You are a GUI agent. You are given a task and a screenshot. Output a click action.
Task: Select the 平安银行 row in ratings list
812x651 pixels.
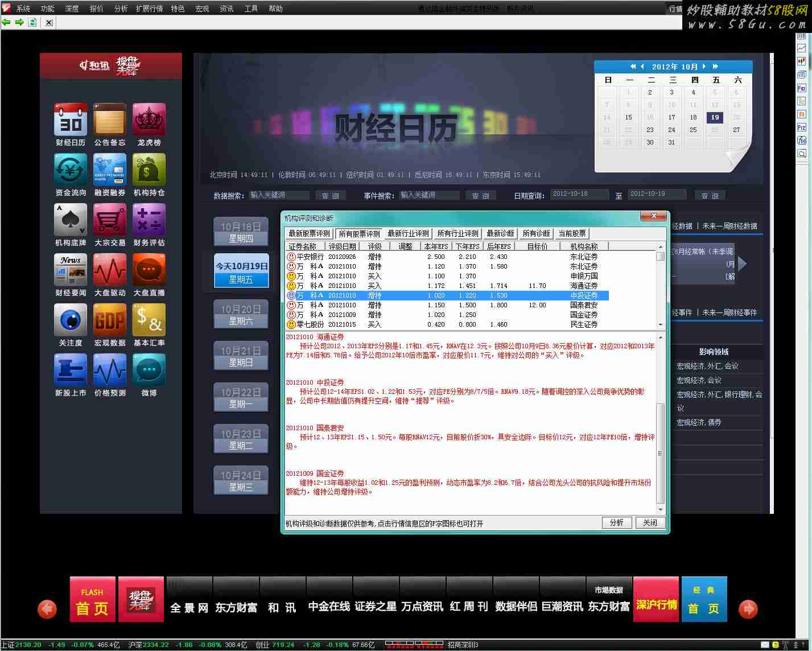[x=447, y=257]
